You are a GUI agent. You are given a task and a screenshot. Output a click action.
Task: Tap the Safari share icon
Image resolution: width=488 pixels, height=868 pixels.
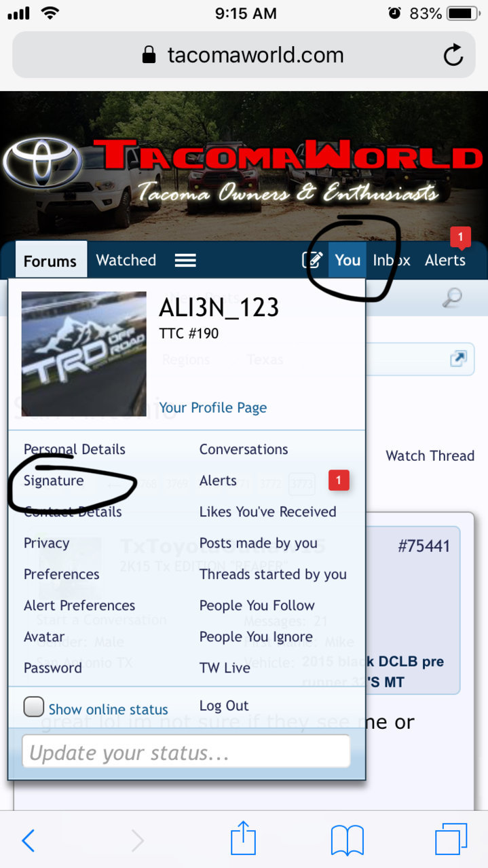243,839
